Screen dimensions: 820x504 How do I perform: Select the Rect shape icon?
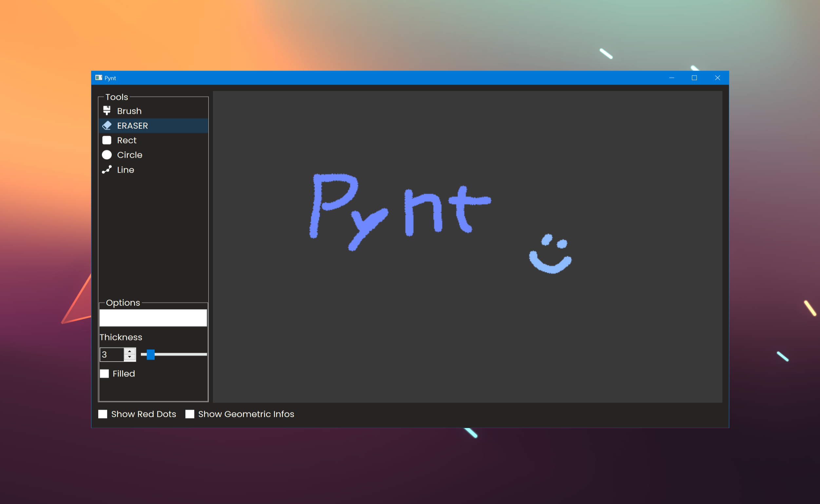(107, 140)
